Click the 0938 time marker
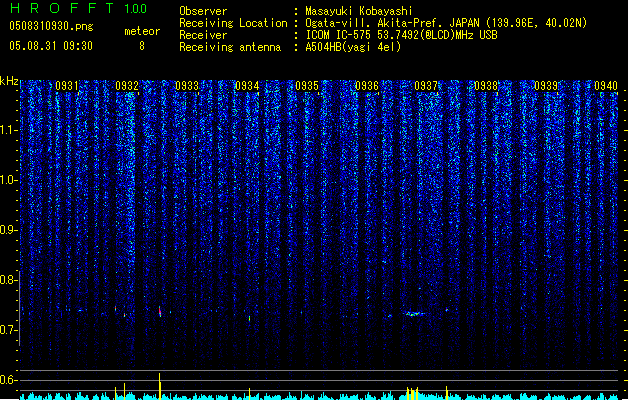The width and height of the screenshot is (629, 400). click(x=486, y=86)
